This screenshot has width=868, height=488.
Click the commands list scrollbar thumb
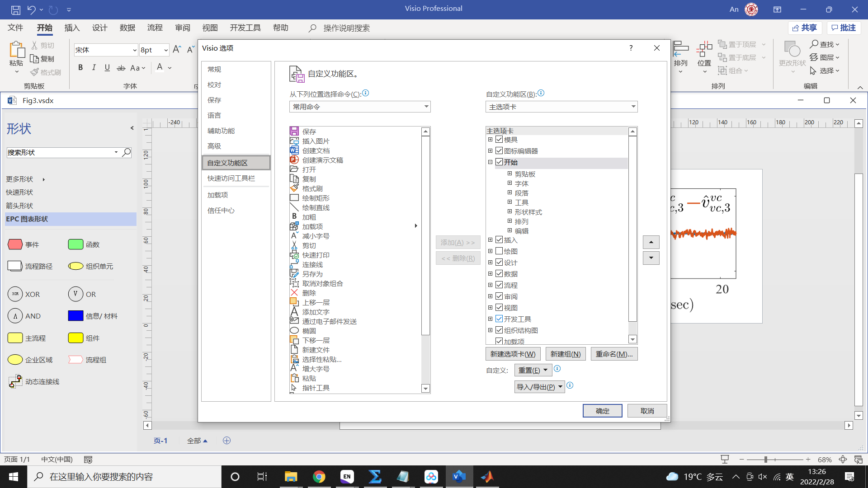click(x=425, y=236)
